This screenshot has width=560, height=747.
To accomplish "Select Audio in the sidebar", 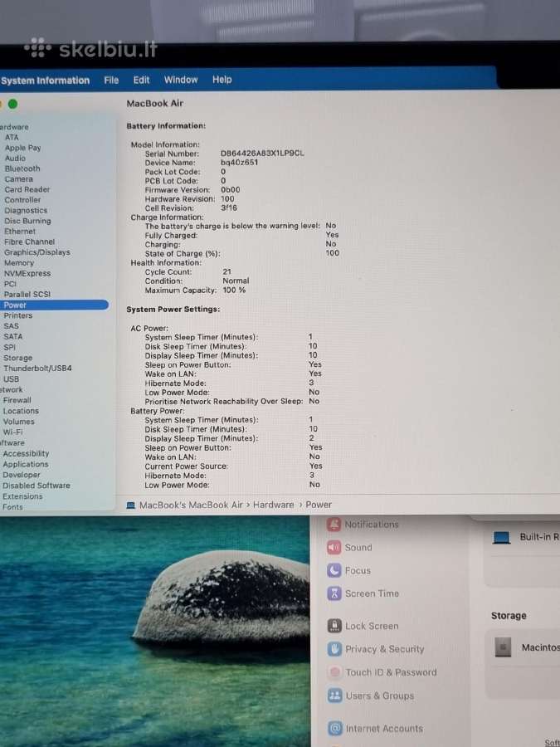I will 15,159.
